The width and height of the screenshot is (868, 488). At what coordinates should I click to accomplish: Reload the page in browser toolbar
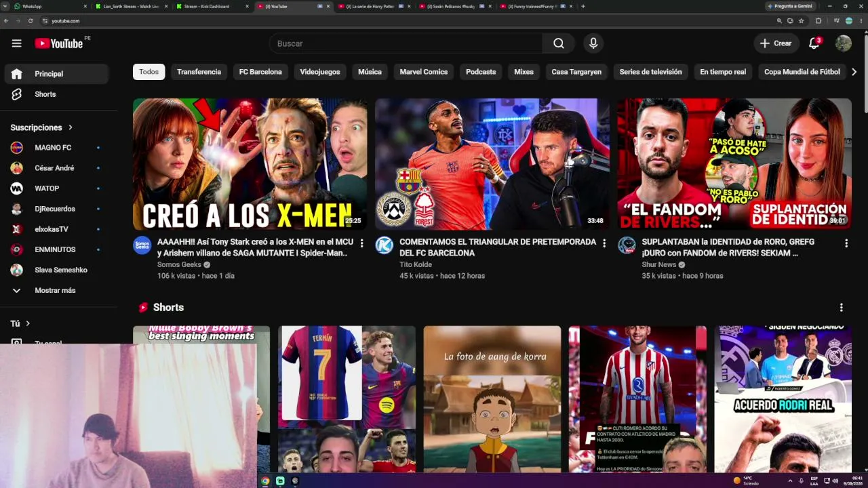[x=31, y=21]
